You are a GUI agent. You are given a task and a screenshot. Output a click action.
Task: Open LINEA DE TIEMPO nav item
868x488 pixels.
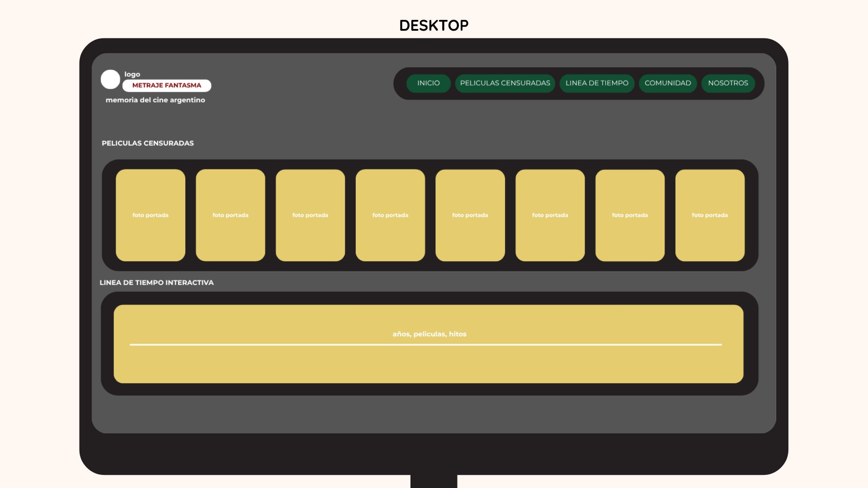pyautogui.click(x=597, y=83)
